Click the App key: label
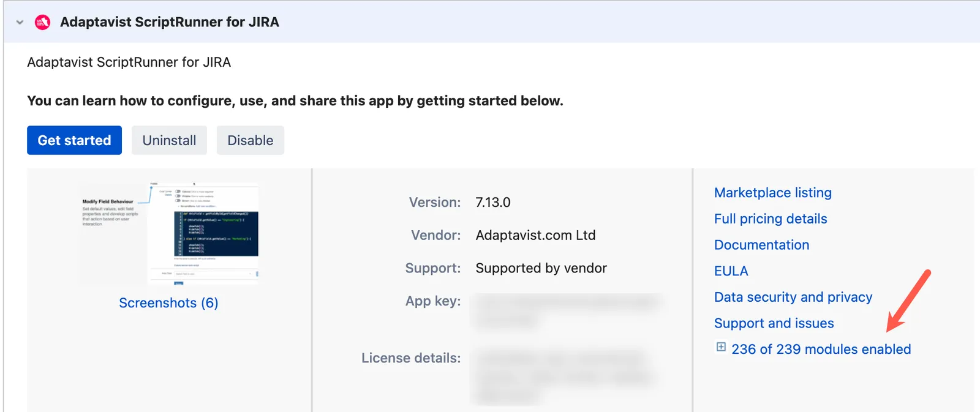 [x=433, y=301]
